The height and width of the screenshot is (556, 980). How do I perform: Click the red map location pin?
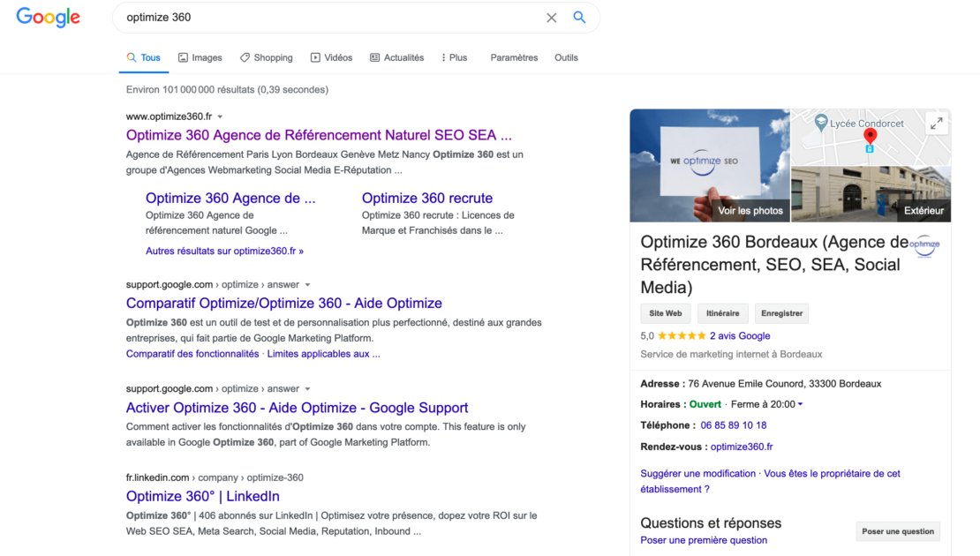(870, 136)
